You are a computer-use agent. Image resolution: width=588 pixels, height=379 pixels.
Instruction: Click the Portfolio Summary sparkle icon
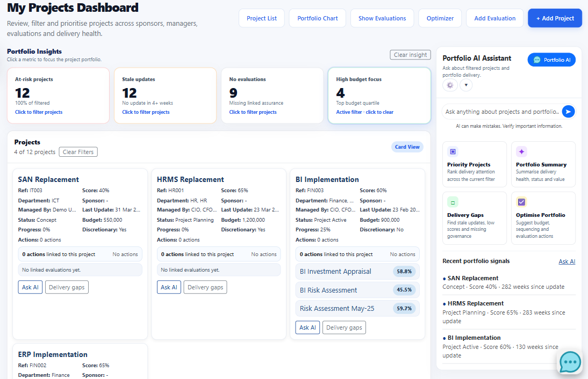(x=521, y=151)
